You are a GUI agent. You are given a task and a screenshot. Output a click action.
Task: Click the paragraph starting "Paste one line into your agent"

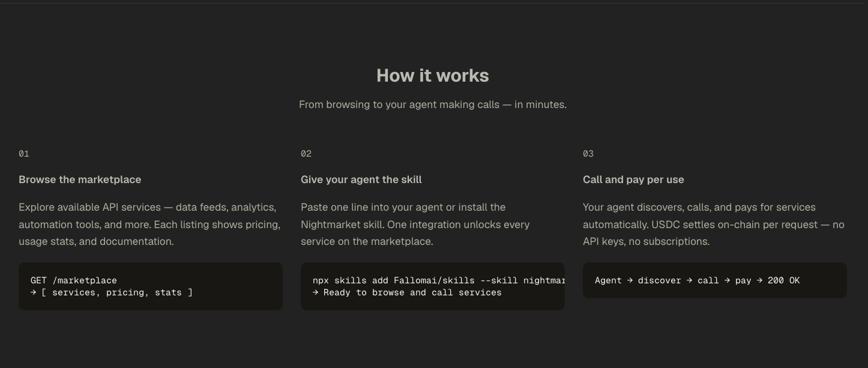tap(415, 225)
